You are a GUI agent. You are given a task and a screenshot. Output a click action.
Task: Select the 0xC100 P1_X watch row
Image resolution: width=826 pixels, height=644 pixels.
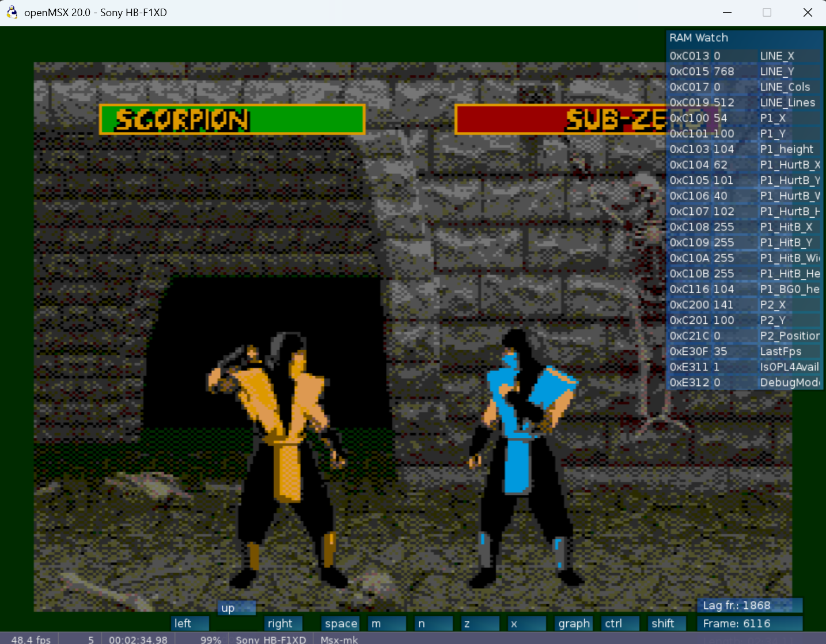point(744,118)
